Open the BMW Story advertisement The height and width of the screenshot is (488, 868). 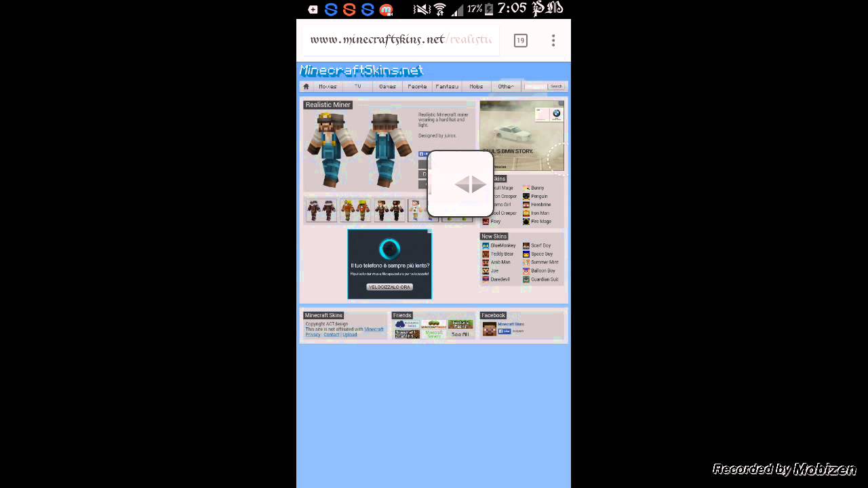pyautogui.click(x=521, y=136)
